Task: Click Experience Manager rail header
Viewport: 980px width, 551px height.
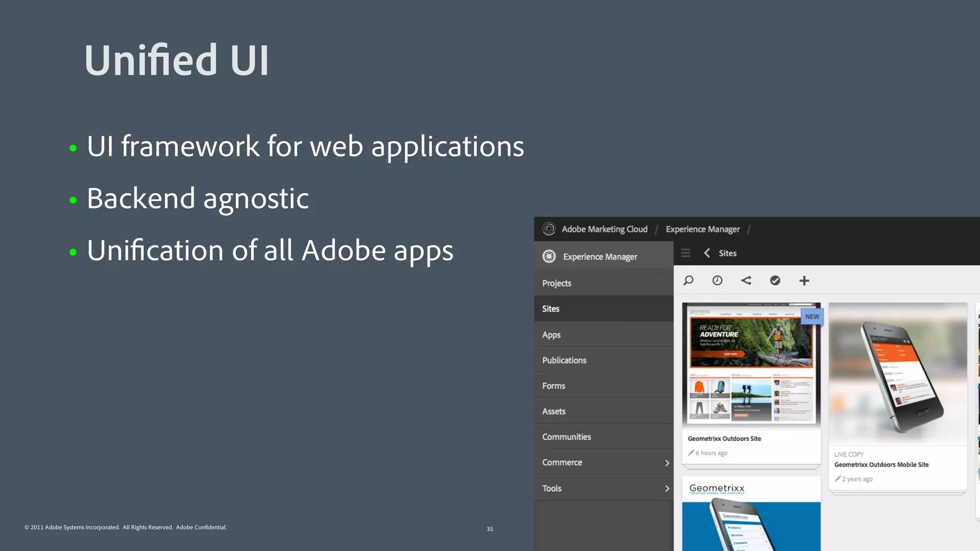Action: [x=604, y=256]
